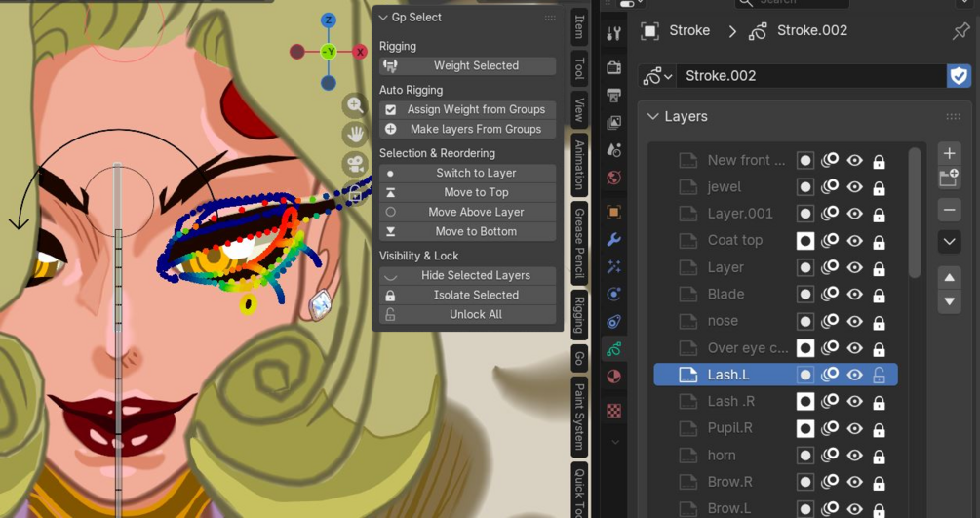Collapse the Layers panel
The height and width of the screenshot is (518, 980).
coord(653,116)
